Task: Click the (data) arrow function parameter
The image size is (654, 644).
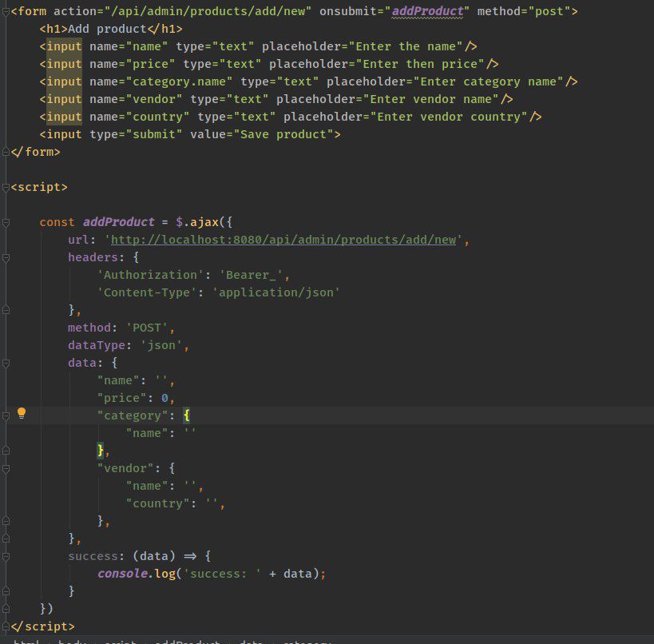Action: tap(154, 556)
